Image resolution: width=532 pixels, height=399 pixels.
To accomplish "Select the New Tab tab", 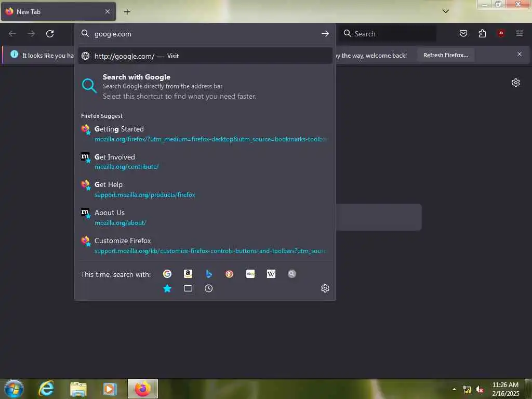I will click(58, 11).
